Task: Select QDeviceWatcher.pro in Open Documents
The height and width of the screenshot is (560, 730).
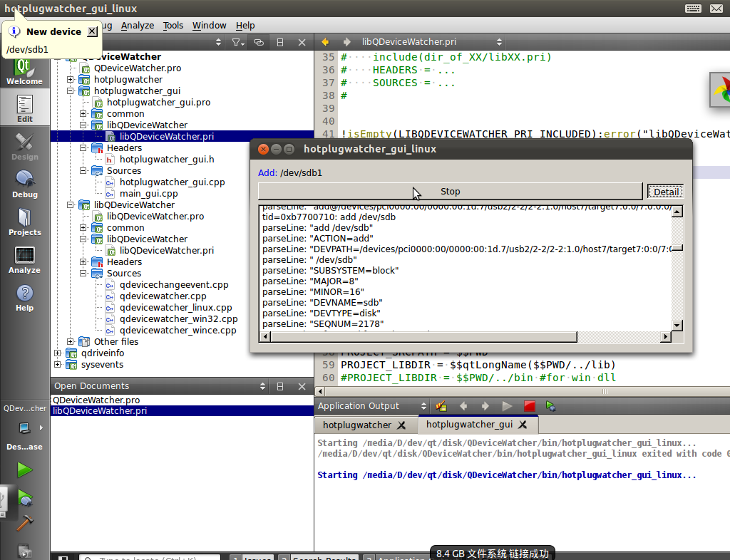Action: (x=95, y=400)
